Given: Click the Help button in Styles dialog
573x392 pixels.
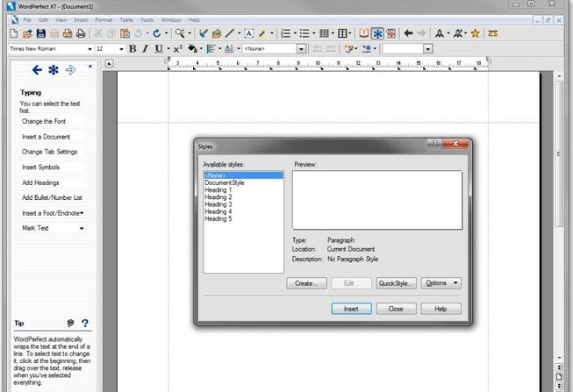Looking at the screenshot, I should (x=441, y=309).
